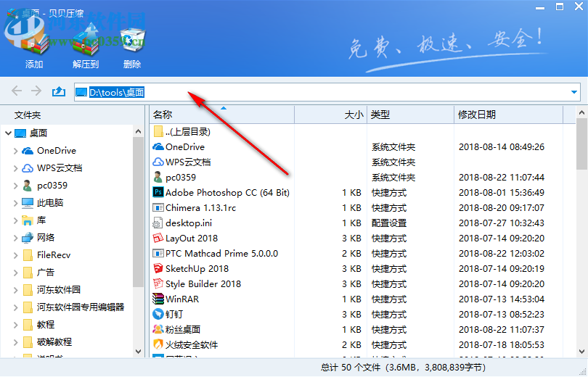Select OneDrive cloud icon in folder tree
This screenshot has width=588, height=377.
(x=28, y=151)
